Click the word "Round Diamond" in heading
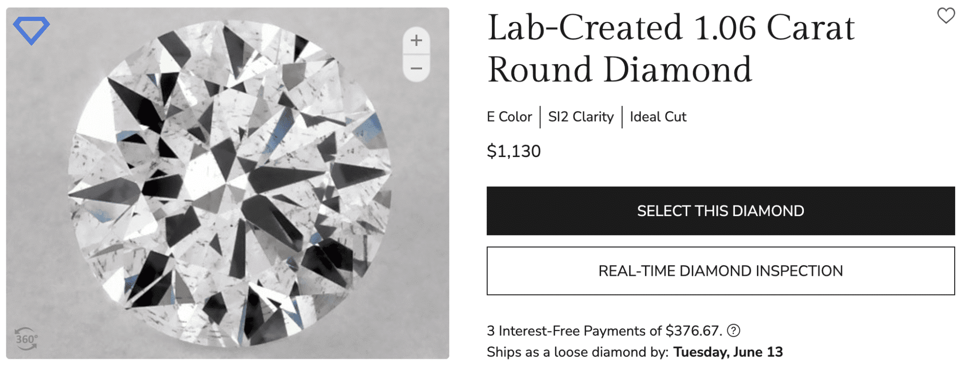The width and height of the screenshot is (980, 374). tap(619, 70)
